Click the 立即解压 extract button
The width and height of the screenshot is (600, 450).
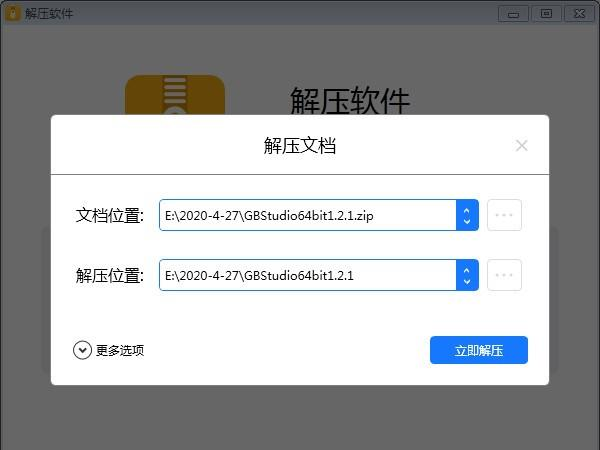[479, 350]
